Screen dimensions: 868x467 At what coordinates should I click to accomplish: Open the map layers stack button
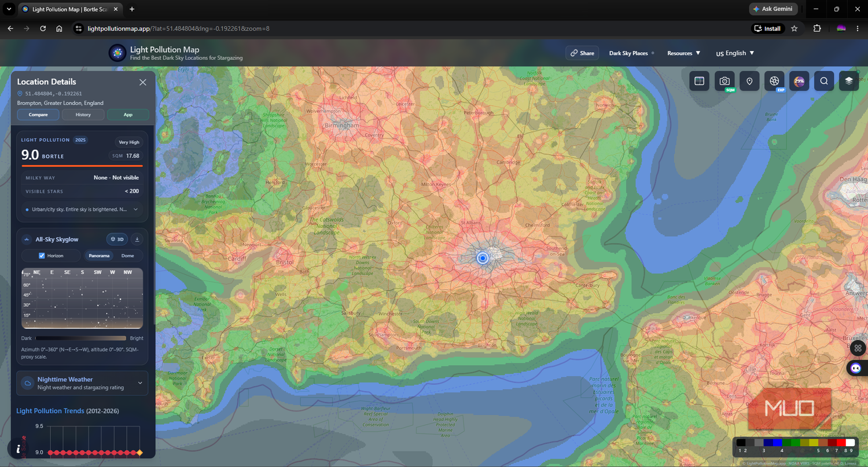pos(849,81)
